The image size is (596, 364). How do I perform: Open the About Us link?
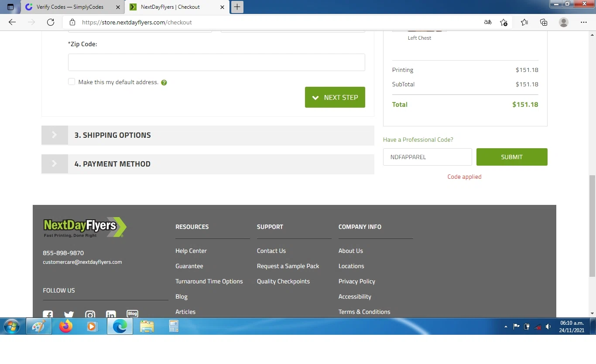pos(351,251)
